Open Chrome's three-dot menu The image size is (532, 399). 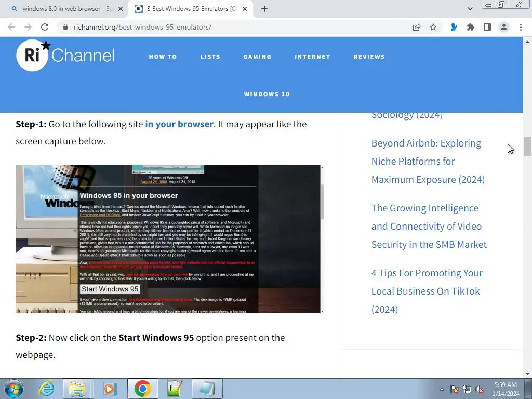(521, 27)
